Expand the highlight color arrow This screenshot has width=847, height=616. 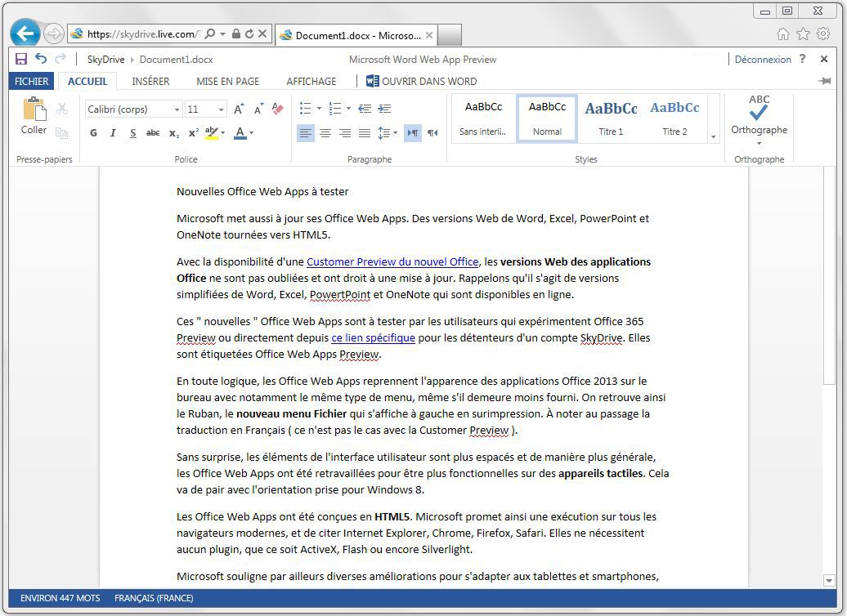click(x=222, y=133)
